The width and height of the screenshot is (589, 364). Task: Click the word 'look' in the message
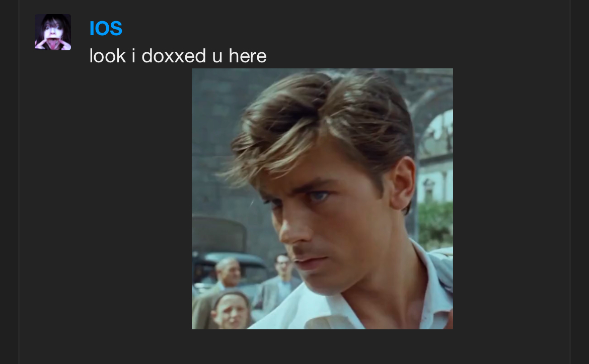click(107, 56)
